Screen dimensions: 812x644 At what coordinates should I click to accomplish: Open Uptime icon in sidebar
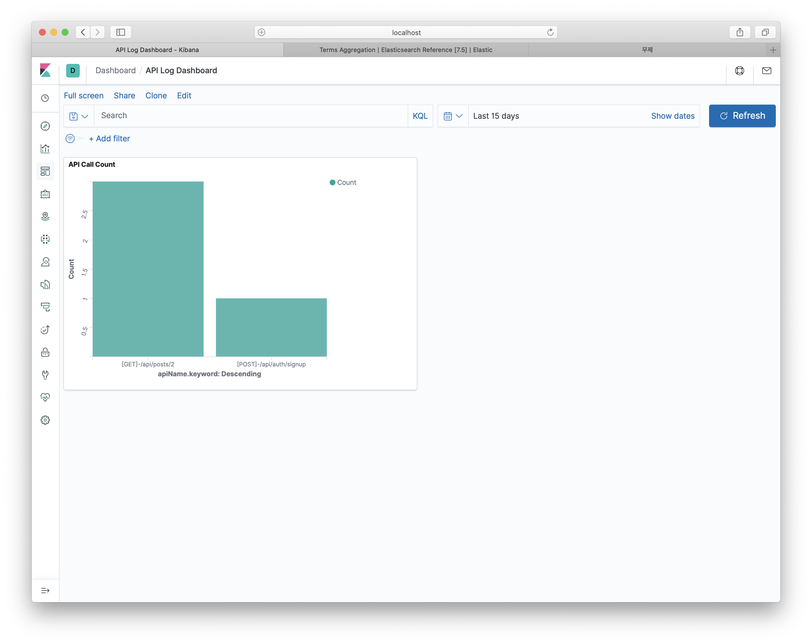pos(45,330)
